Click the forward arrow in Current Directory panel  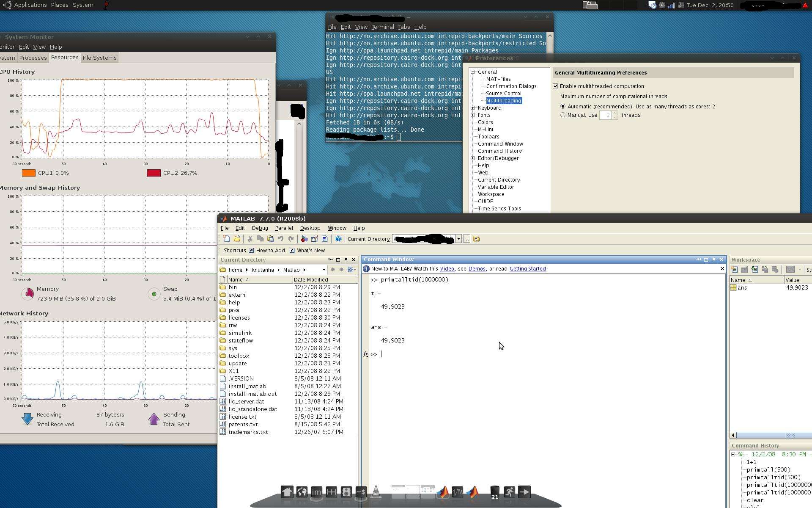point(341,270)
